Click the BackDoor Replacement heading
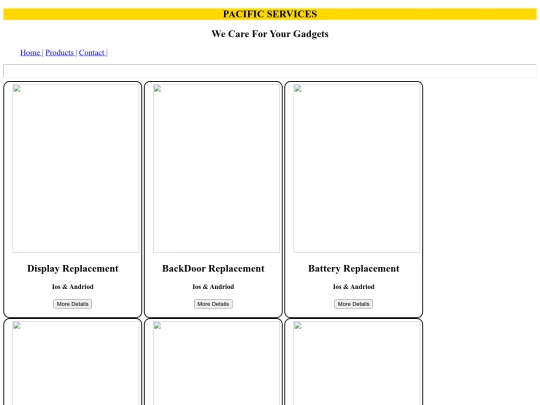The image size is (540, 405). pyautogui.click(x=213, y=269)
